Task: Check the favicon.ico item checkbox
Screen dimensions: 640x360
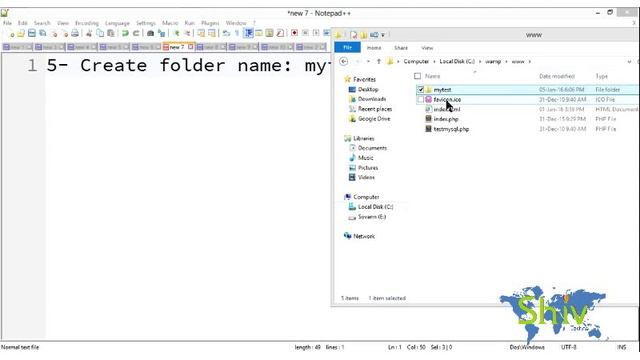Action: click(420, 99)
